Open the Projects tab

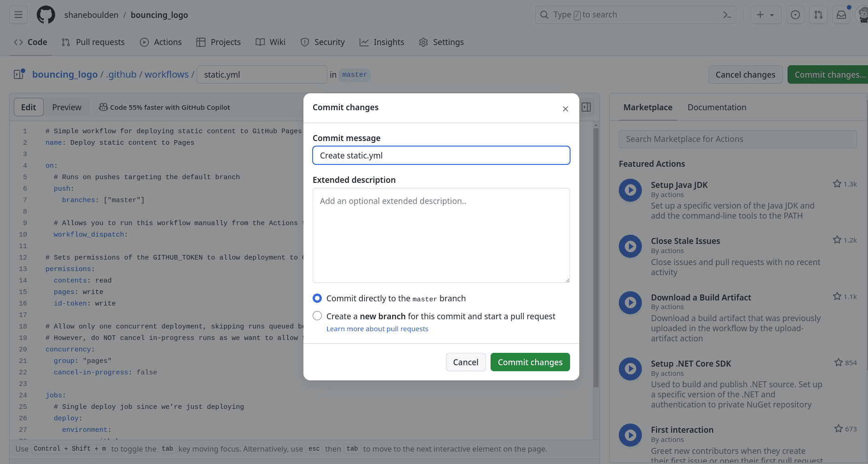click(x=218, y=42)
